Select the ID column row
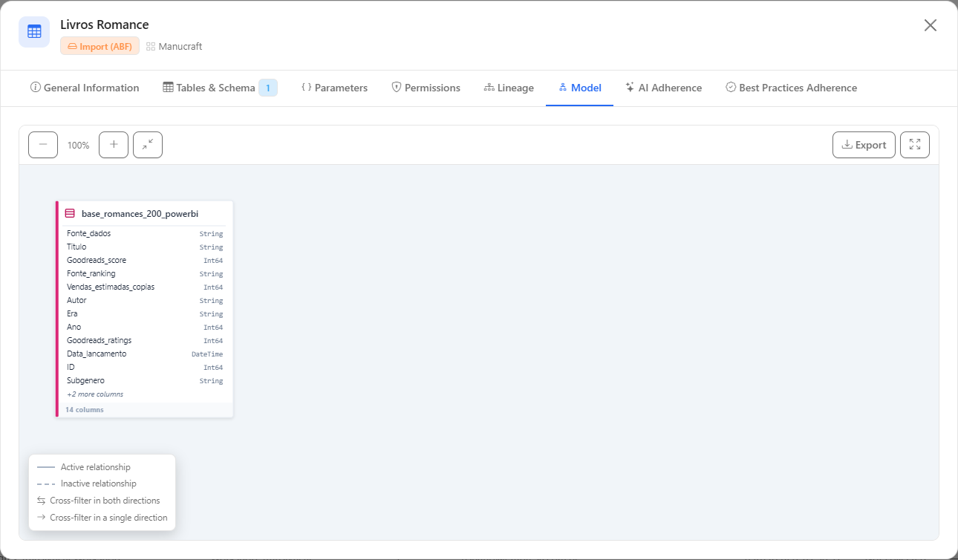This screenshot has height=560, width=958. [x=145, y=367]
